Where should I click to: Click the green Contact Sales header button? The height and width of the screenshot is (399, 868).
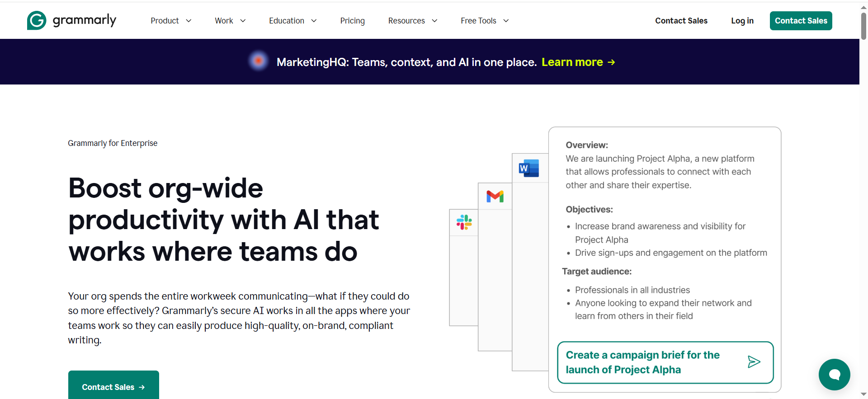click(801, 21)
